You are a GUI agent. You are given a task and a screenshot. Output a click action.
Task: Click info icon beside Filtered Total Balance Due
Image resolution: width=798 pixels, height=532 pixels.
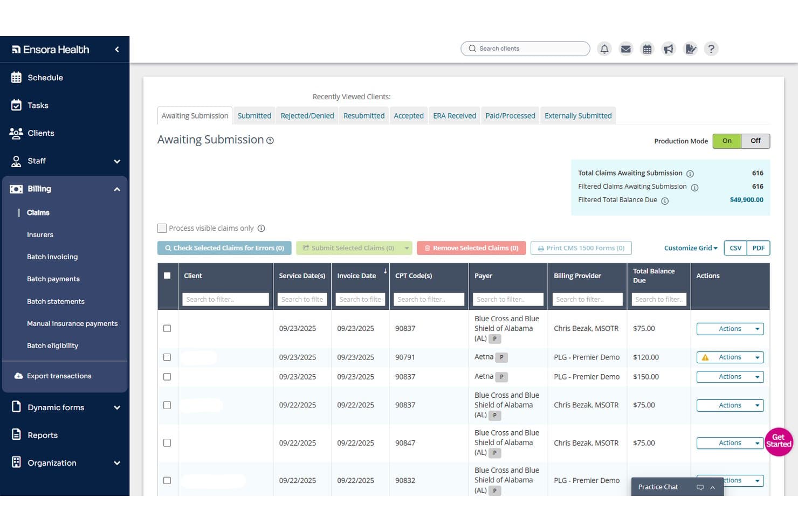[665, 201]
